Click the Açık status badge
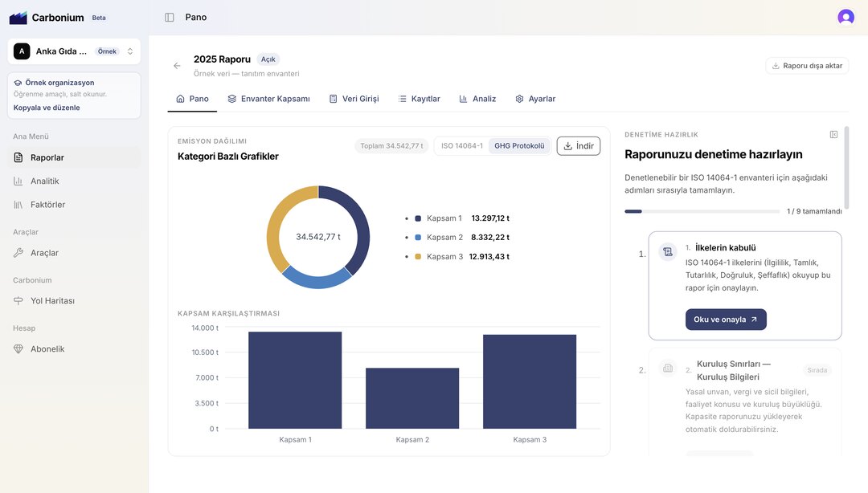This screenshot has width=868, height=493. pos(268,59)
